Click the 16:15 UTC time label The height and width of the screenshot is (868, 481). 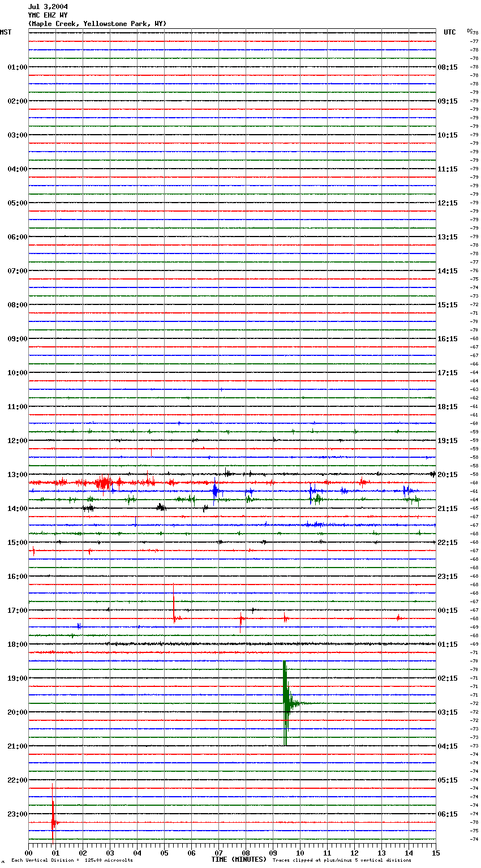448,339
